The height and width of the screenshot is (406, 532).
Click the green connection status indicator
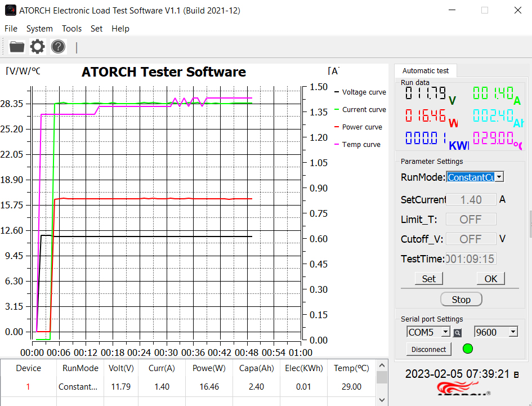467,349
